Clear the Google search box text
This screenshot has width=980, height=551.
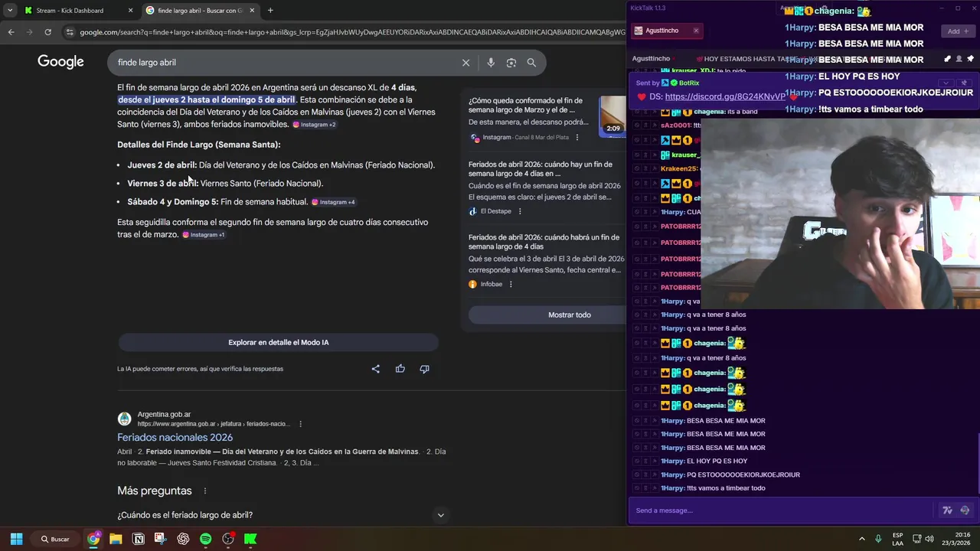(465, 63)
